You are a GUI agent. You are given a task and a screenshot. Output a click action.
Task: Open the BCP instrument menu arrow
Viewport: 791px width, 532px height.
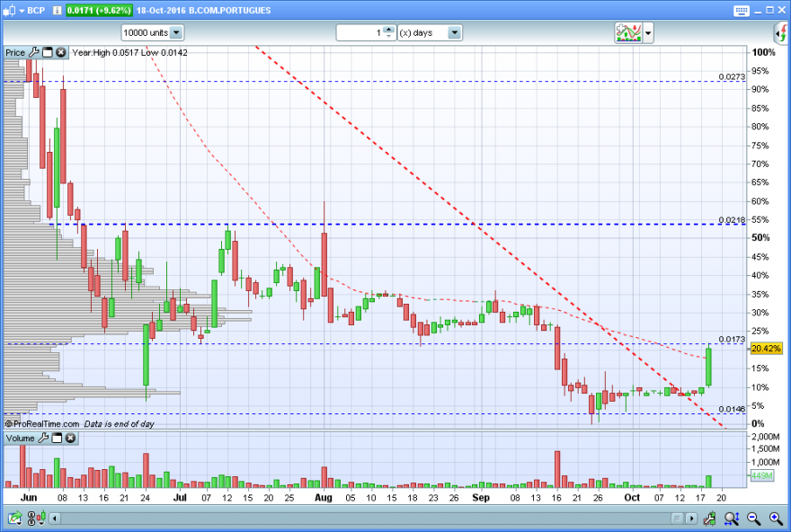tap(22, 11)
